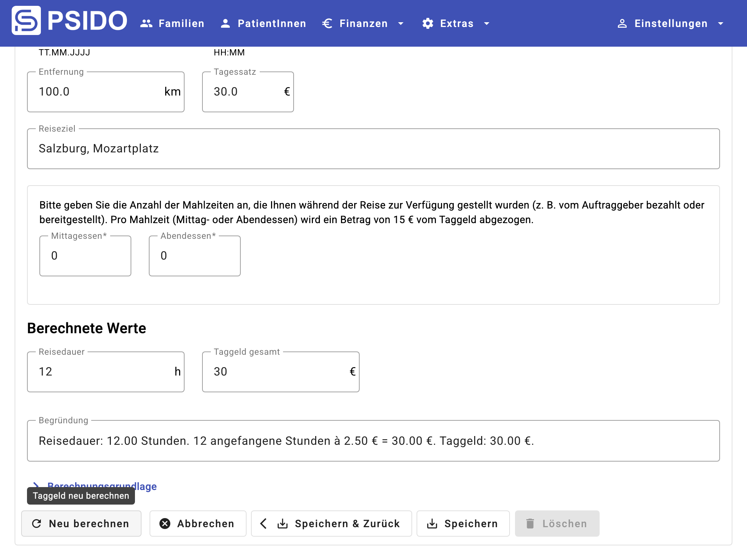Open the PatientInnen menu item
Screen dimensions: 747x560
click(x=272, y=24)
